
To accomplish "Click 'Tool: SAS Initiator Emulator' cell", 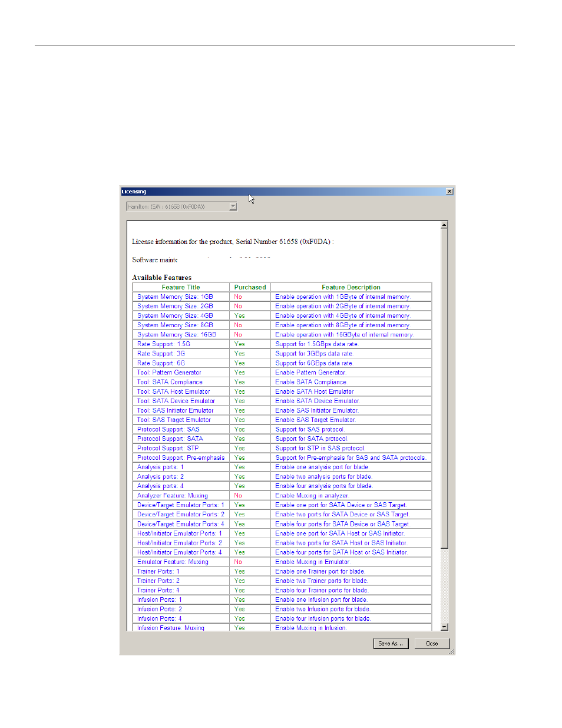I will click(x=181, y=410).
